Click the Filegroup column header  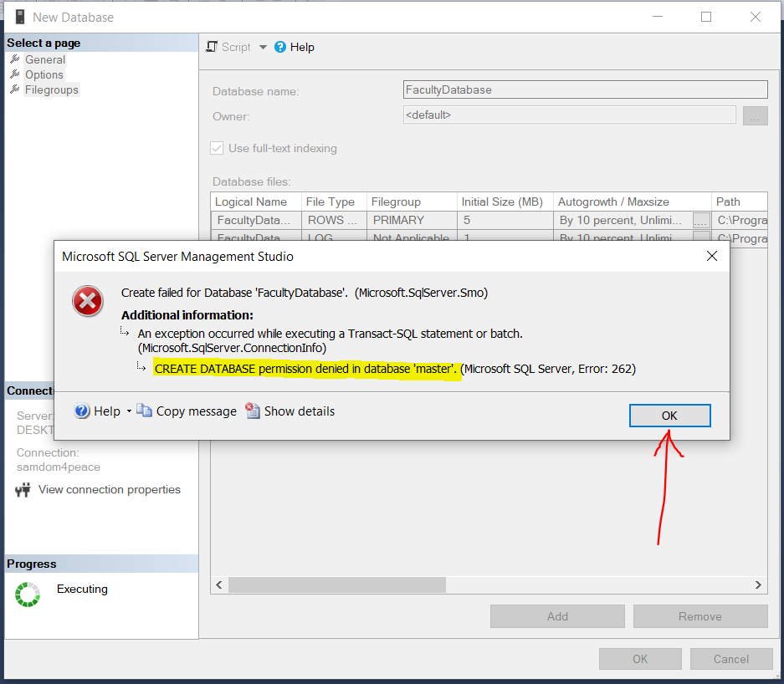412,202
